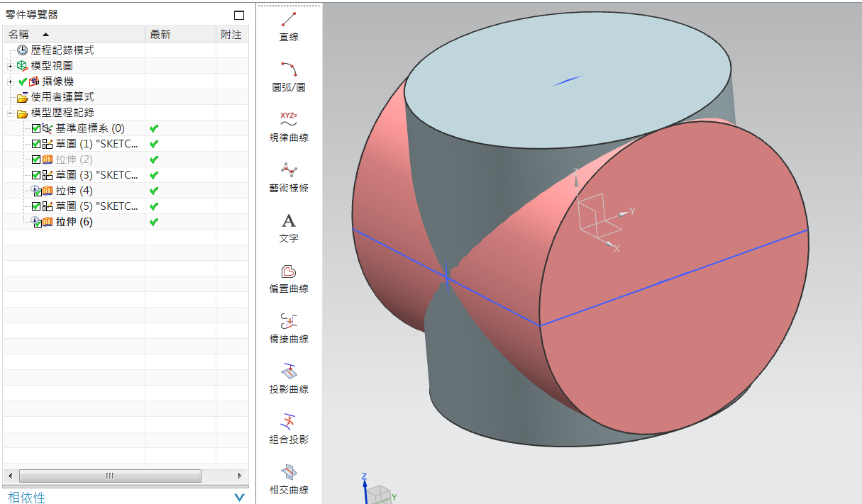The image size is (862, 504).
Task: Click the sketch icon of 草圖 (3)
Action: click(48, 175)
